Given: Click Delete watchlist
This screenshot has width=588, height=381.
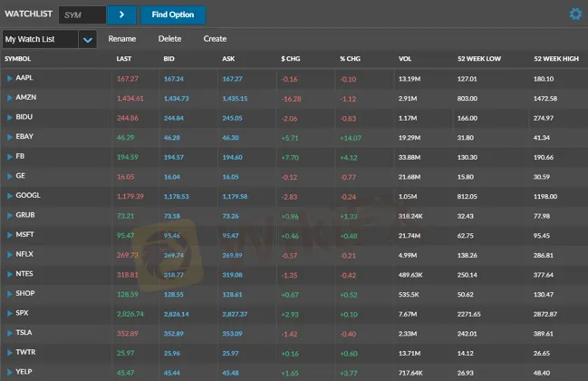Looking at the screenshot, I should pos(169,39).
